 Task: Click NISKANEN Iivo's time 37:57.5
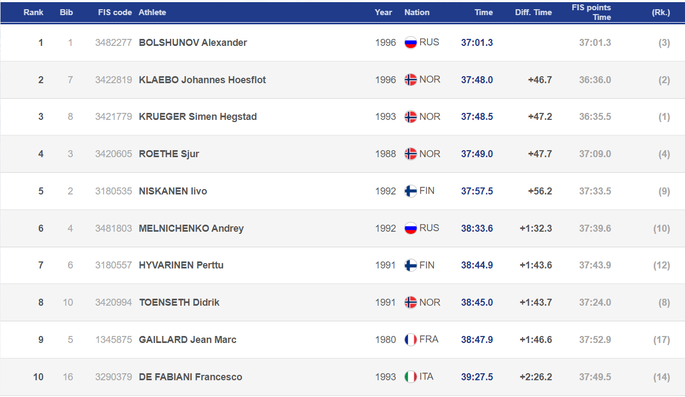477,191
